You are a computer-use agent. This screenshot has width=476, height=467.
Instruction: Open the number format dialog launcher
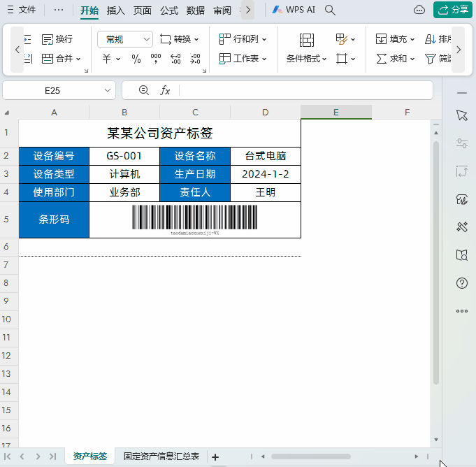click(204, 71)
